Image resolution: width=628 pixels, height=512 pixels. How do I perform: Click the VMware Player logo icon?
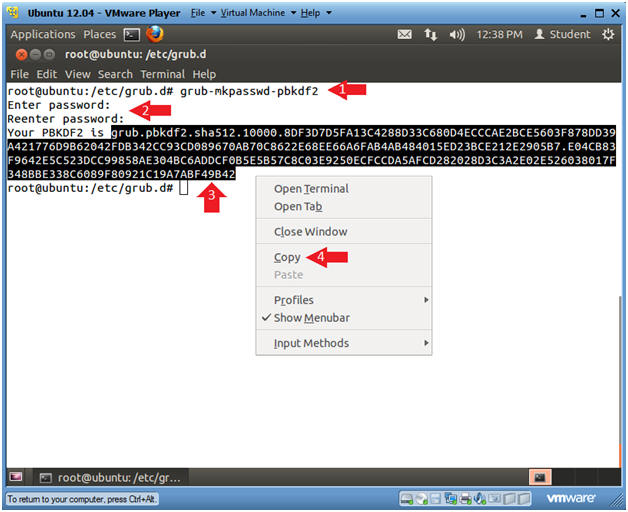tap(13, 12)
